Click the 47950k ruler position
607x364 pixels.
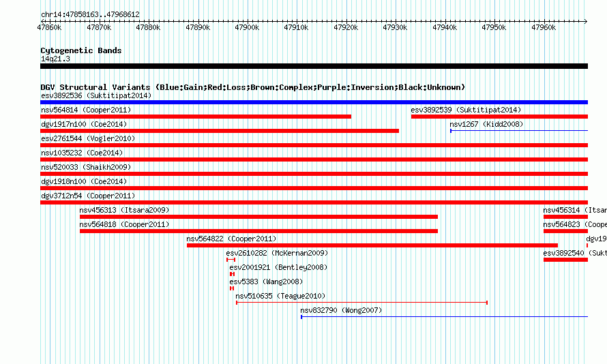(494, 27)
